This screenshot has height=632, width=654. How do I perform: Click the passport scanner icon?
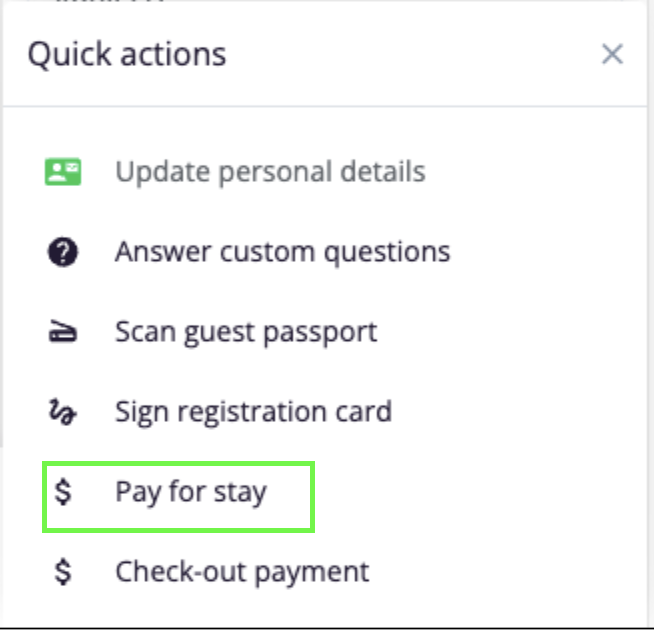tap(63, 332)
